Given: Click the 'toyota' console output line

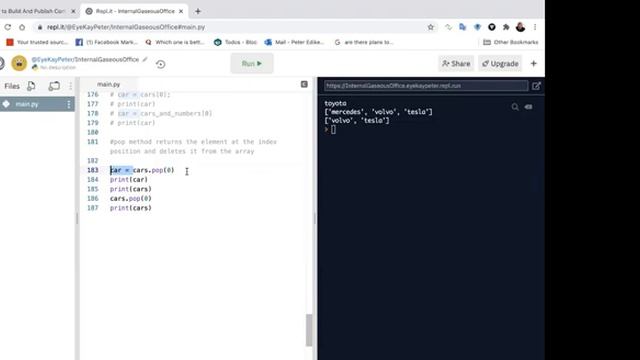Looking at the screenshot, I should (335, 103).
